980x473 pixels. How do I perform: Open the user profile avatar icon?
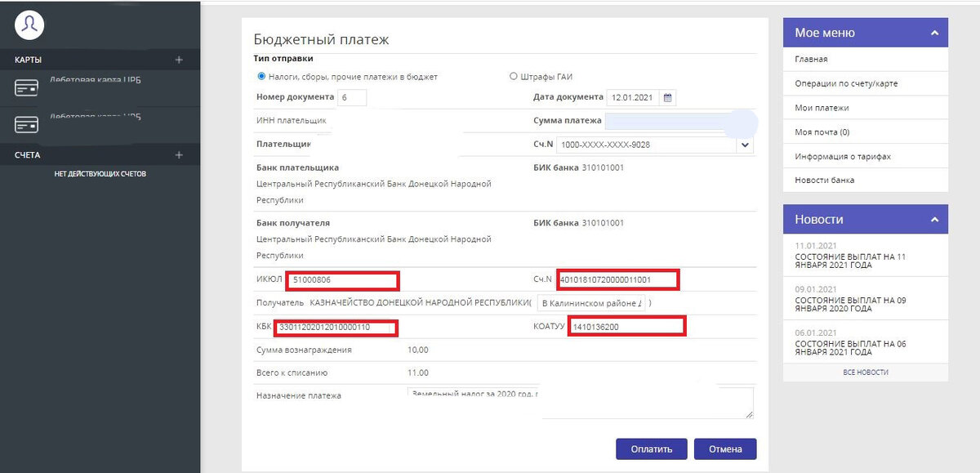(29, 25)
